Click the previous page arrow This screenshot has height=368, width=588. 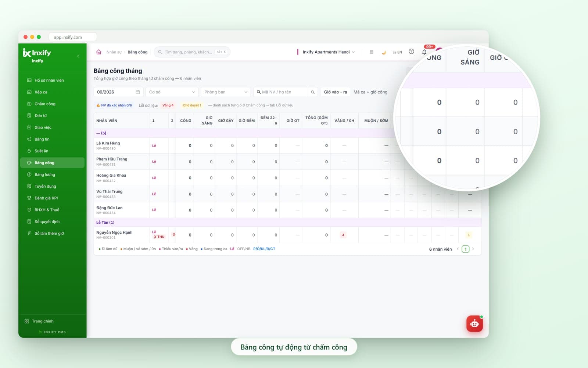[458, 249]
